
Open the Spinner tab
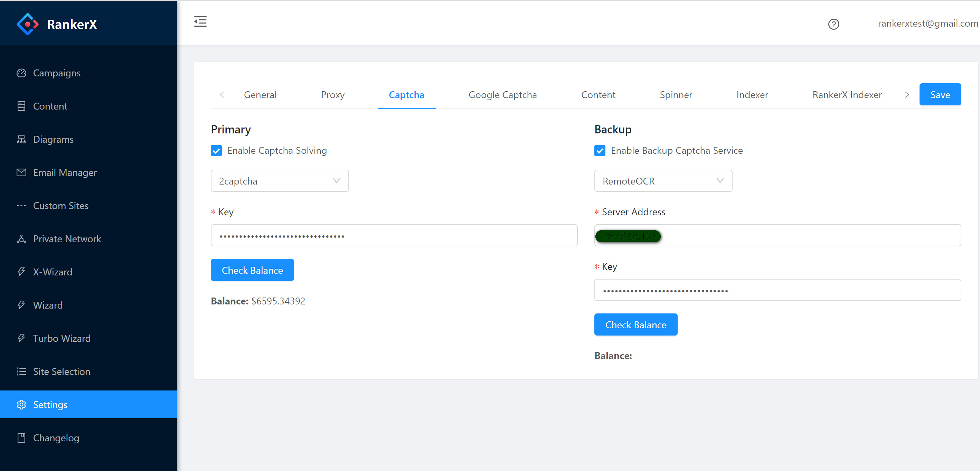(x=676, y=95)
